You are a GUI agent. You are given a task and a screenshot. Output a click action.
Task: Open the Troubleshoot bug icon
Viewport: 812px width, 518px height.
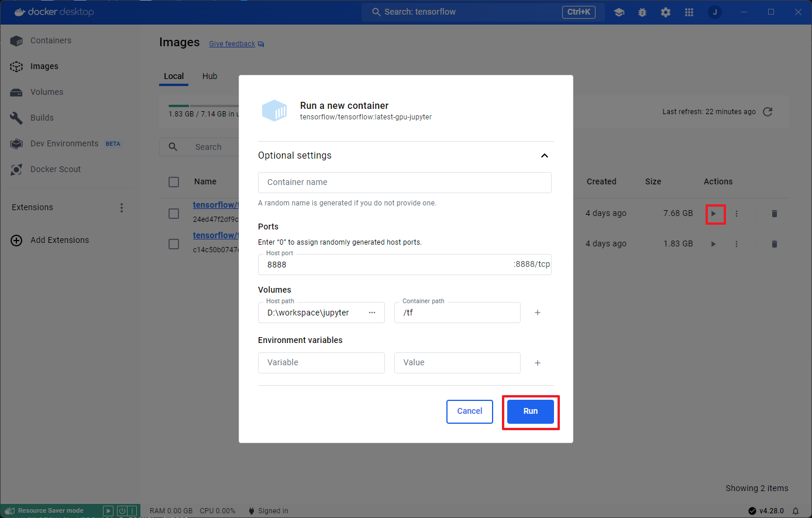[x=642, y=12]
